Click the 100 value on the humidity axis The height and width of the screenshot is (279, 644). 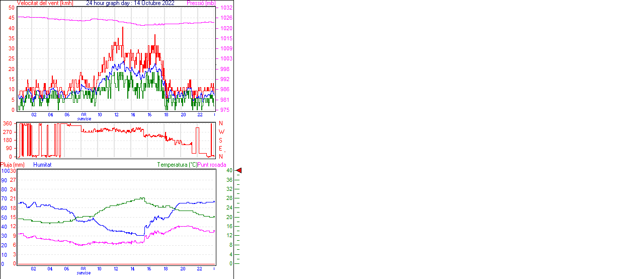tap(5, 171)
